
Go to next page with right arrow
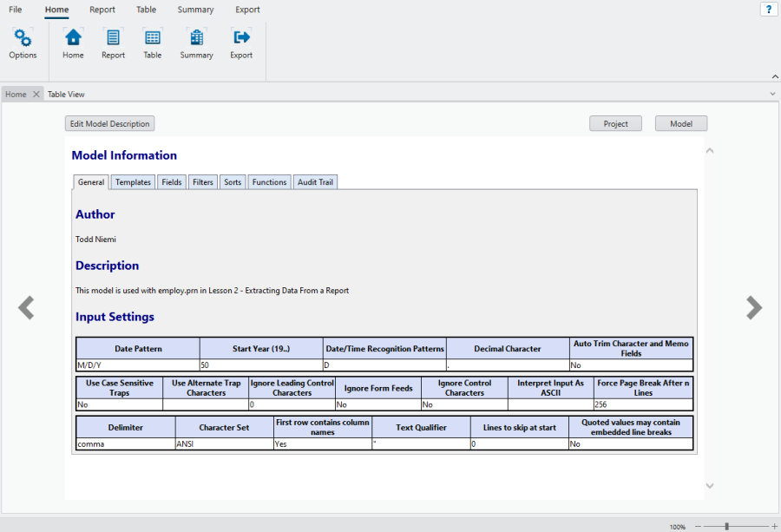pos(754,308)
